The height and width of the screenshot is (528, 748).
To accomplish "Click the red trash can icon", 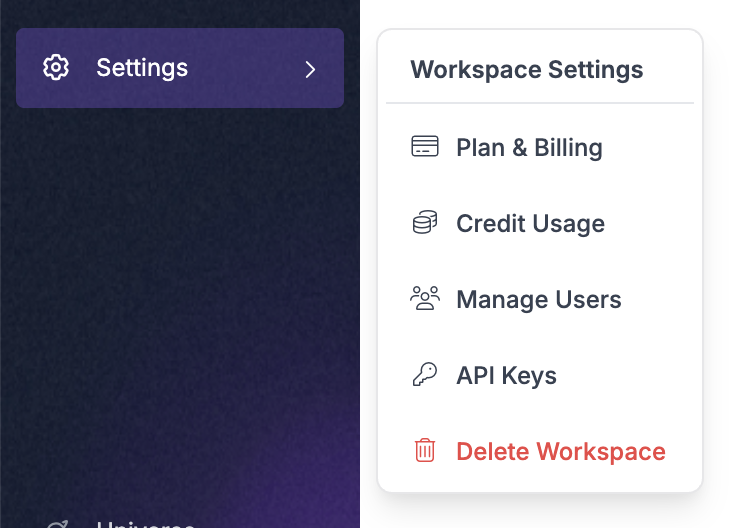I will coord(425,451).
